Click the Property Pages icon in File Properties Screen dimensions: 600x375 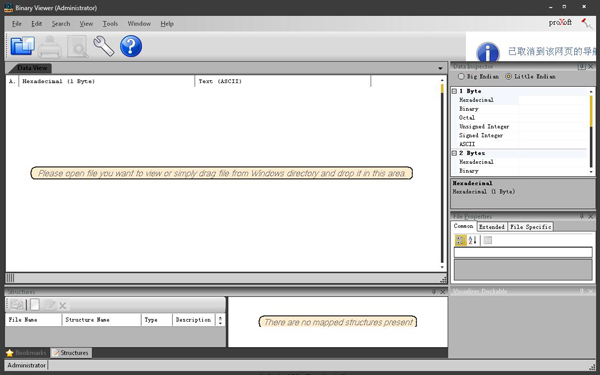tap(488, 240)
